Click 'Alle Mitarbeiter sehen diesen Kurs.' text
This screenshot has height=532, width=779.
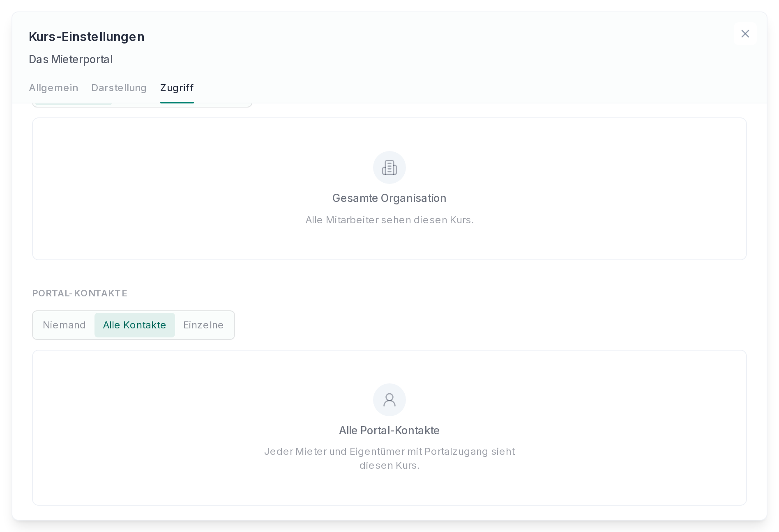click(x=389, y=220)
